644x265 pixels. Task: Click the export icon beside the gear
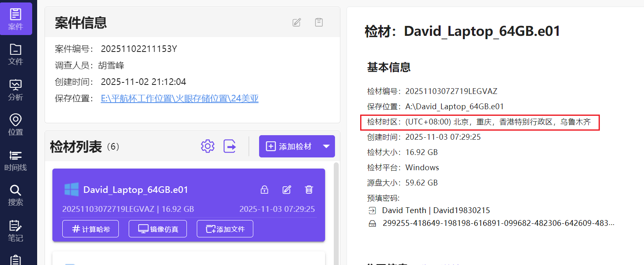[x=230, y=146]
